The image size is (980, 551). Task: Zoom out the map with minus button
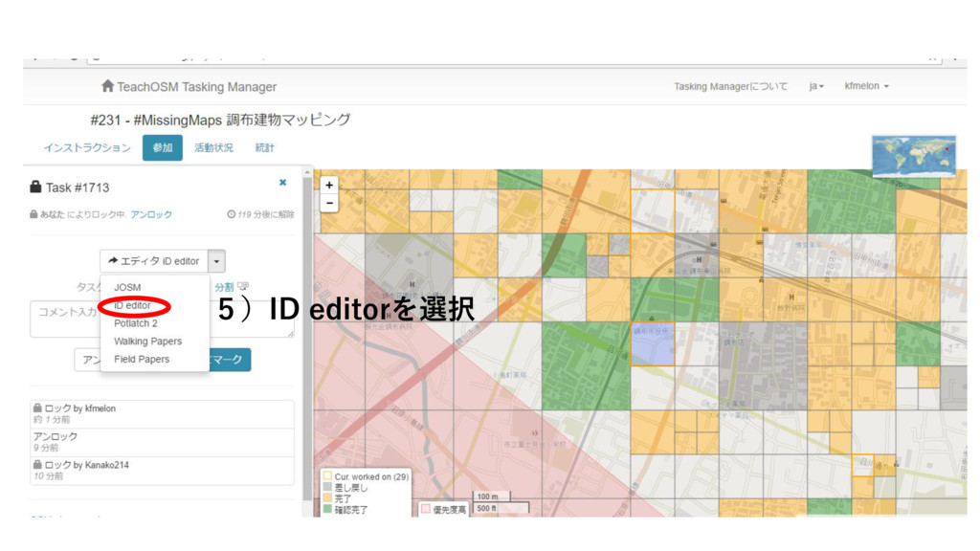[329, 203]
